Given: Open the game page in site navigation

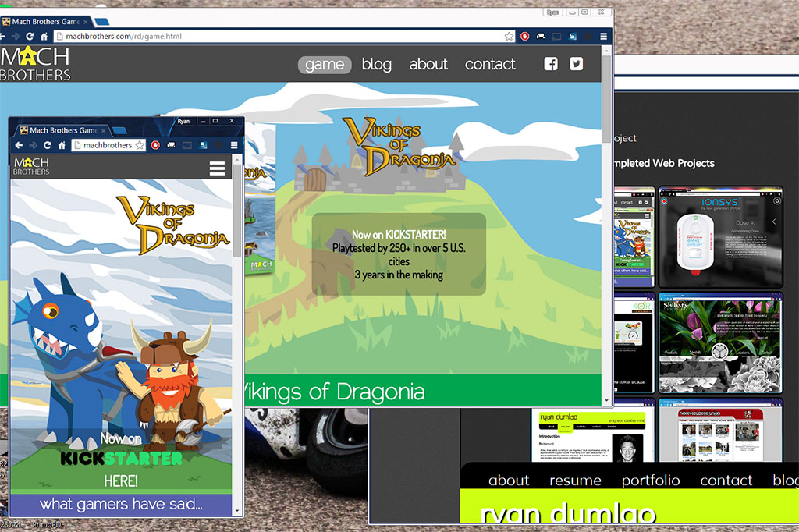Looking at the screenshot, I should pos(325,65).
